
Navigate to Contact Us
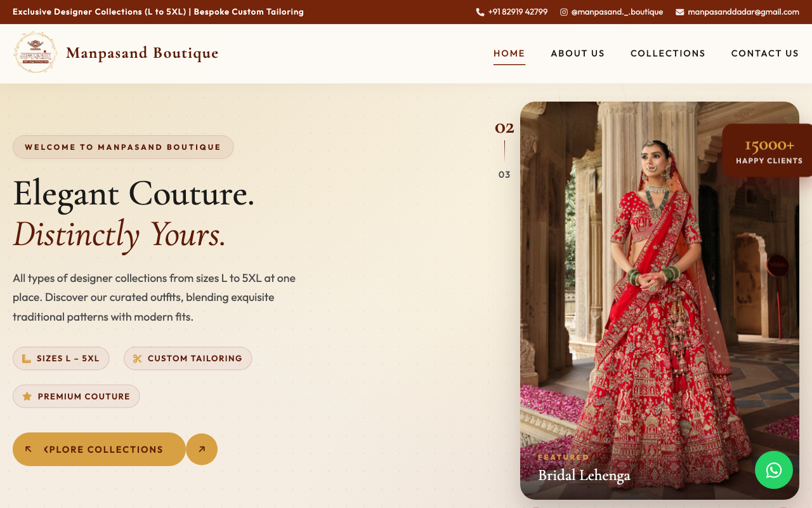pos(765,53)
